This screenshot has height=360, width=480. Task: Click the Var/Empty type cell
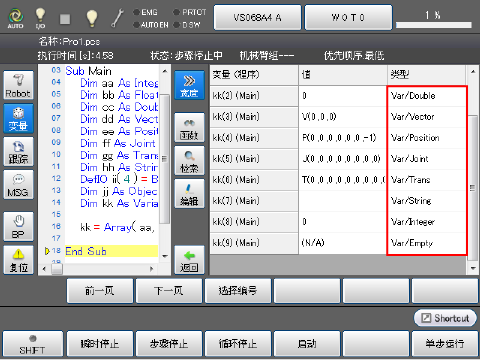click(x=426, y=243)
